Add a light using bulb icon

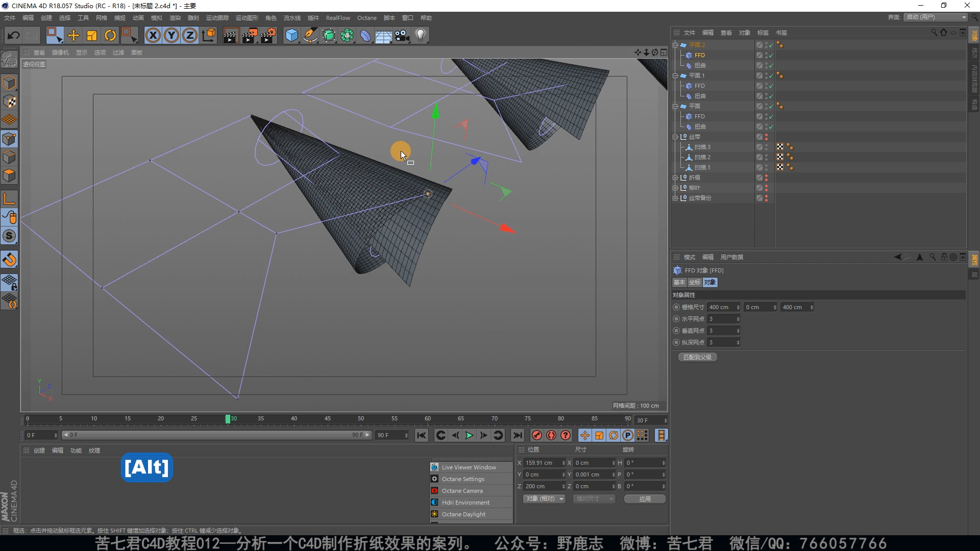(421, 35)
